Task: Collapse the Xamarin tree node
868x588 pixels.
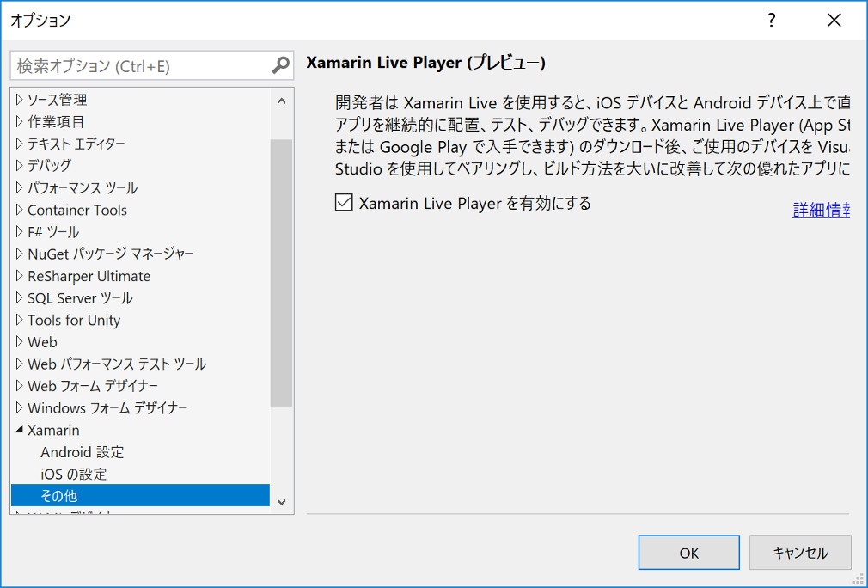Action: point(20,430)
